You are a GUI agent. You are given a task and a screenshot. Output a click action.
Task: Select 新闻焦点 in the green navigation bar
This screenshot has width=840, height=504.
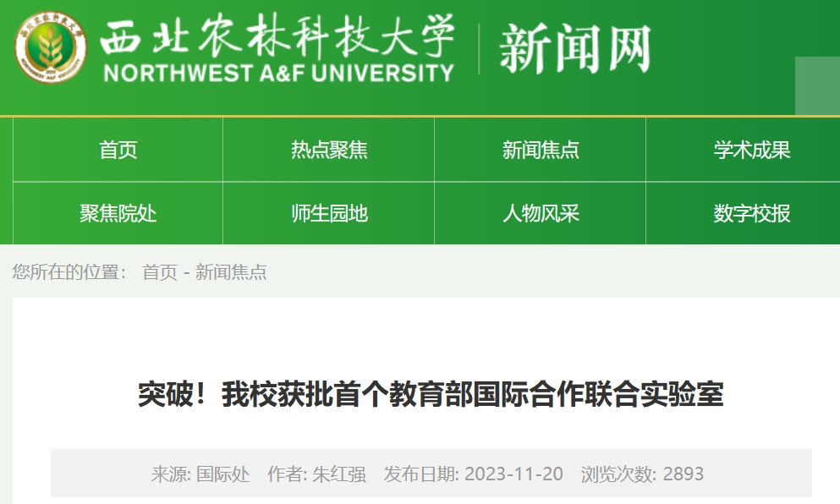point(541,151)
